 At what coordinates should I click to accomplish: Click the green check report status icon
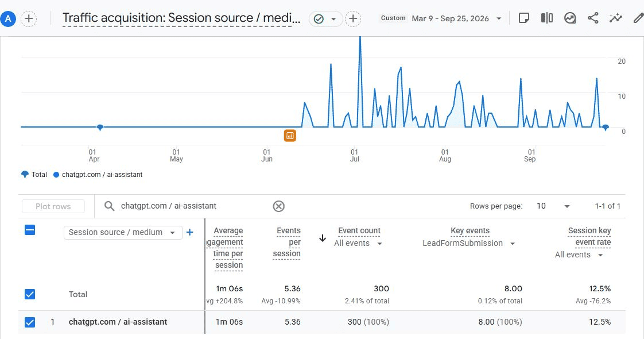pyautogui.click(x=319, y=19)
